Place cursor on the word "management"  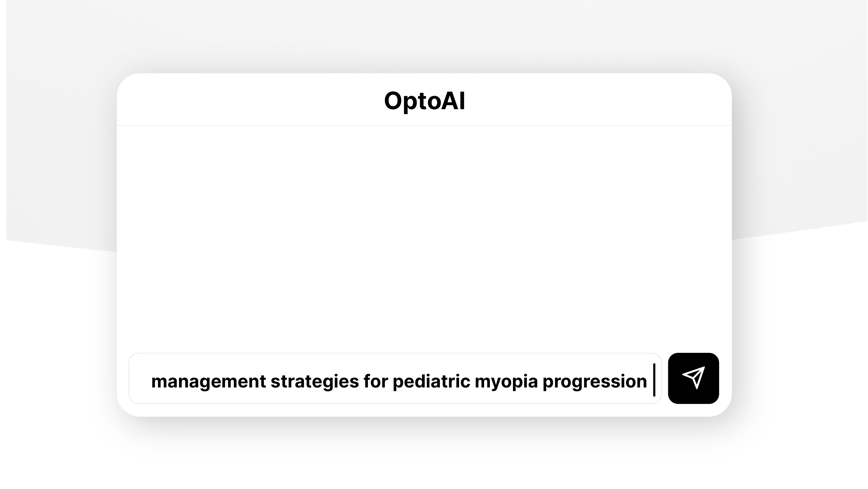(x=209, y=381)
